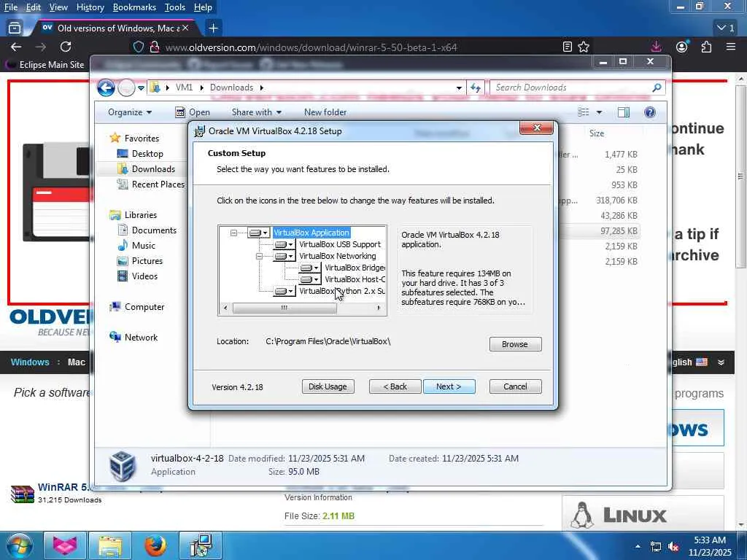Select Downloads in Explorer sidebar
This screenshot has height=560, width=747.
pos(153,169)
